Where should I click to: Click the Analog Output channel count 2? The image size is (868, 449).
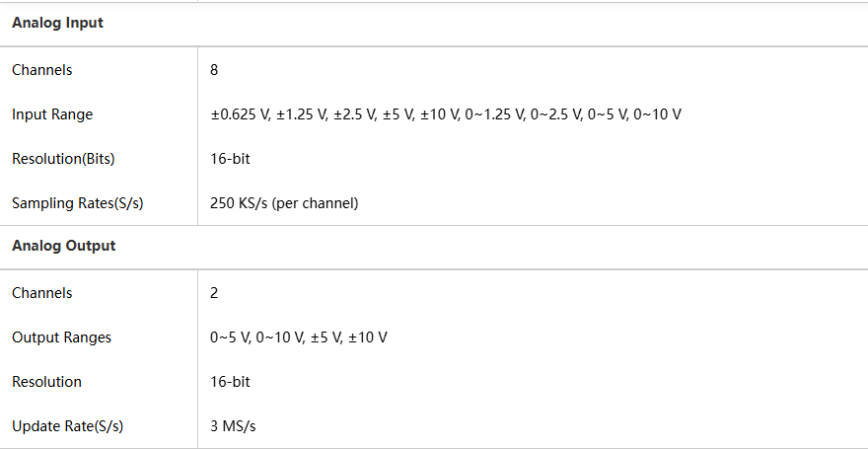(214, 293)
